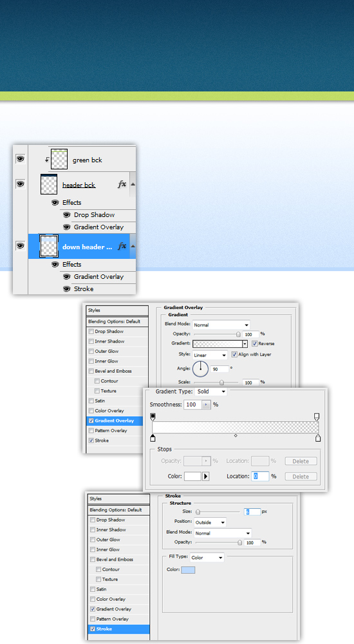The width and height of the screenshot is (354, 644).
Task: Click Delete button in the Opacity stop row
Action: (x=301, y=461)
